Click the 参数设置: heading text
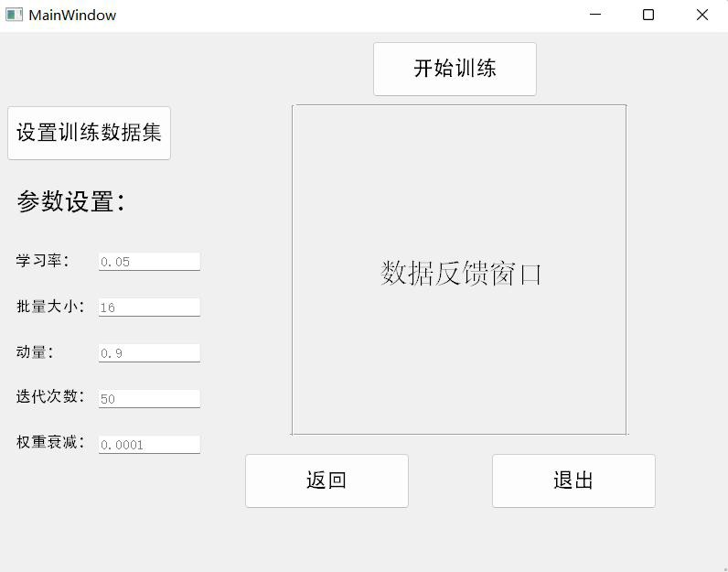 coord(71,201)
